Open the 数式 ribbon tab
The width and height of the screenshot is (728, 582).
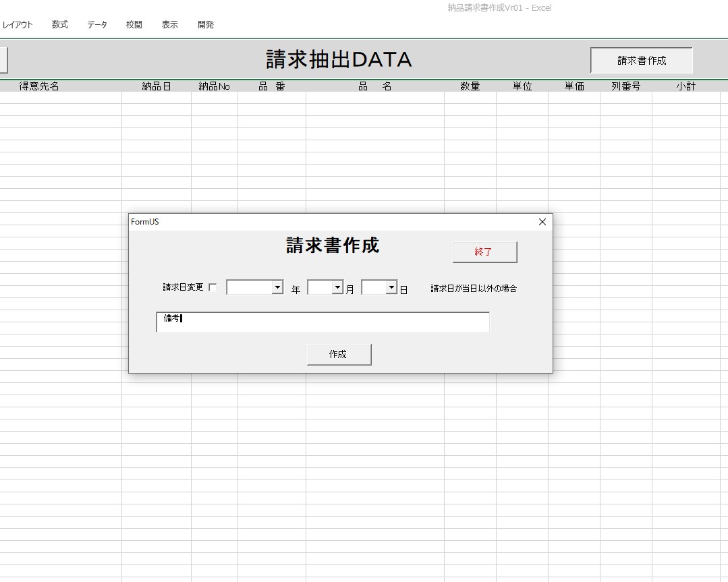click(x=60, y=24)
